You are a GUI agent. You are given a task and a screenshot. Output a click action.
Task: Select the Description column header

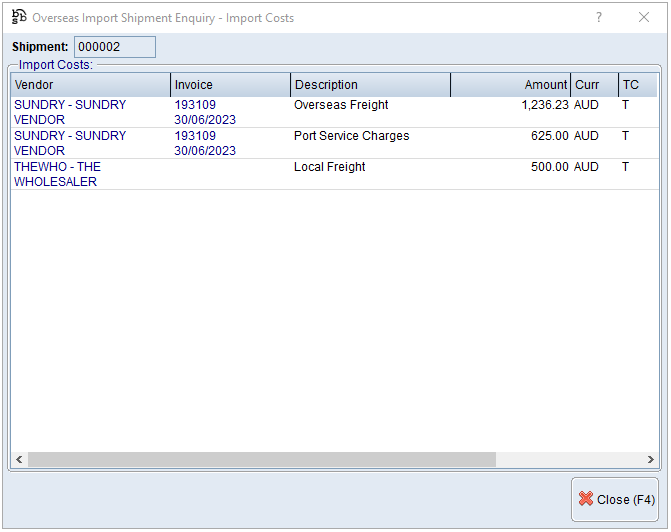370,85
